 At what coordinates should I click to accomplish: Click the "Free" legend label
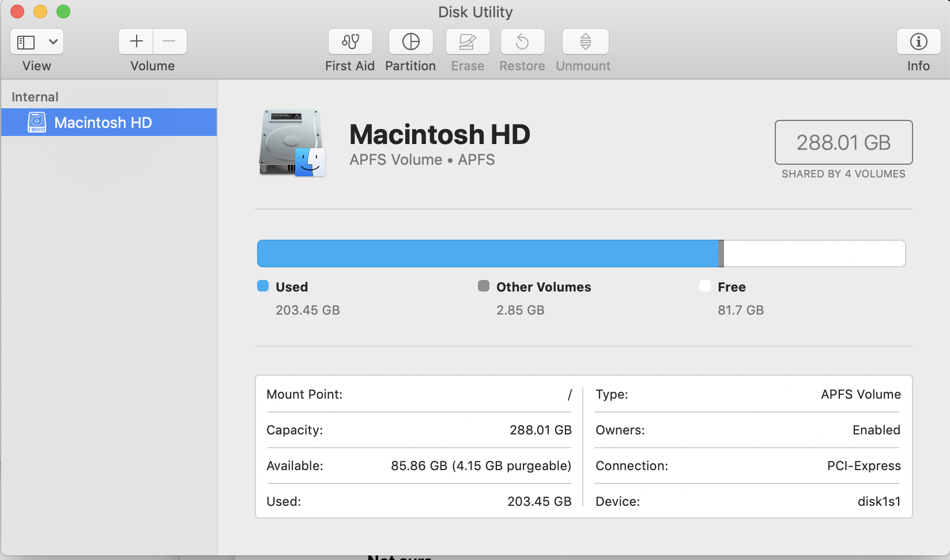732,287
